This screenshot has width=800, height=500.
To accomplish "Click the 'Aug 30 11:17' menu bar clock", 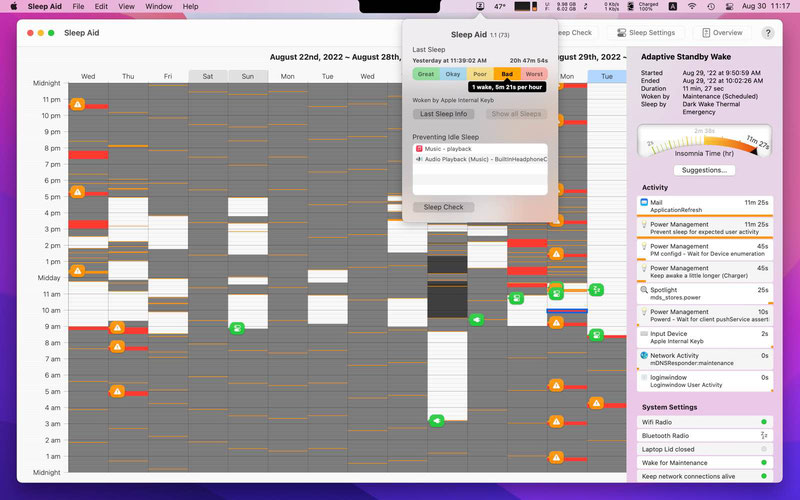I will [x=766, y=6].
